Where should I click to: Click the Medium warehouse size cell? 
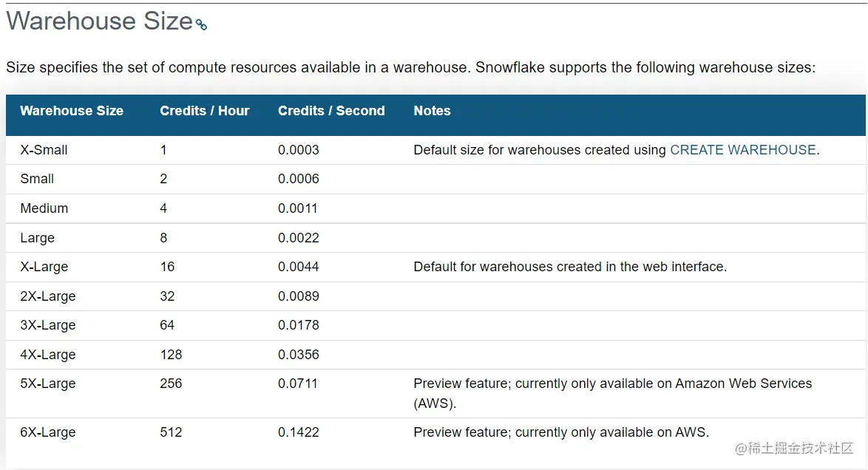[44, 208]
